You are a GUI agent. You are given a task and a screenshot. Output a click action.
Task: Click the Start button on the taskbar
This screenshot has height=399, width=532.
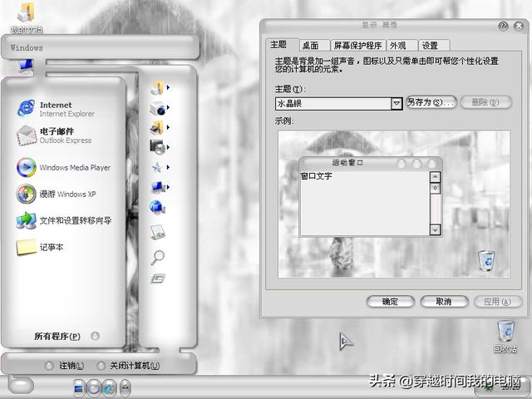pos(21,385)
